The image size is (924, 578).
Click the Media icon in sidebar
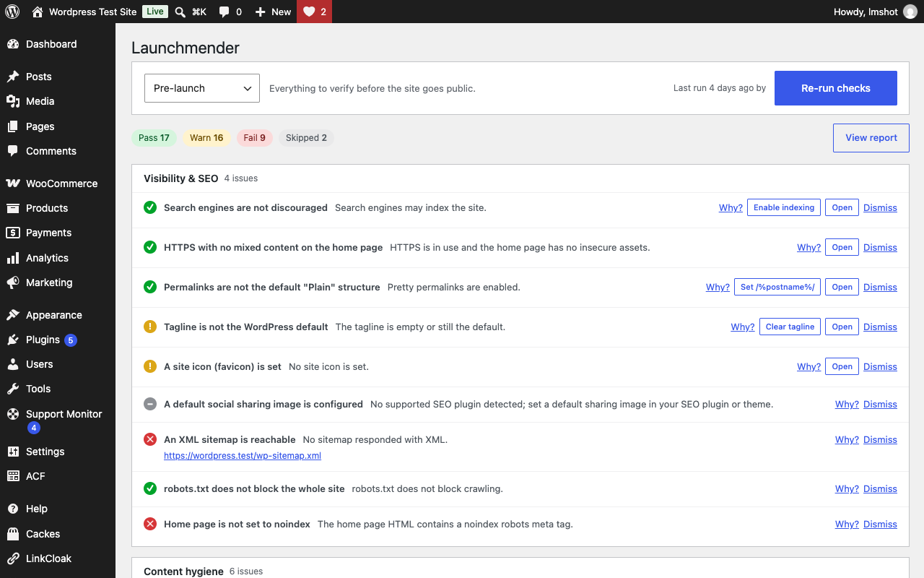(13, 101)
